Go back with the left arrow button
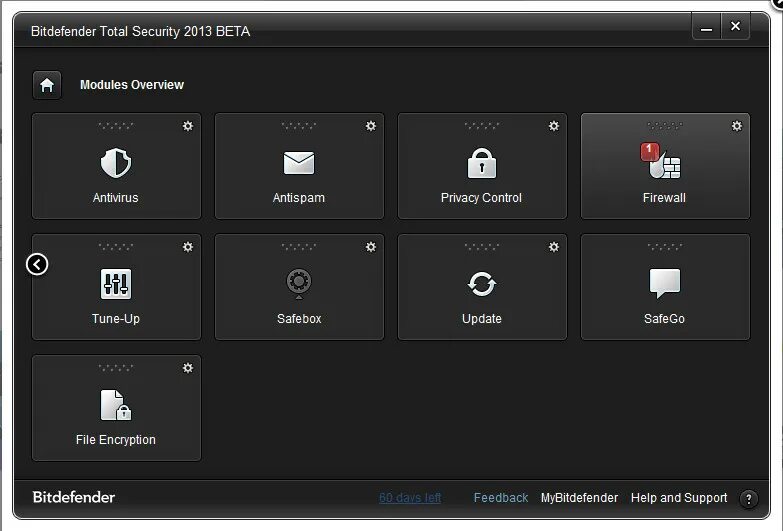Viewport: 783px width, 531px height. (x=37, y=264)
